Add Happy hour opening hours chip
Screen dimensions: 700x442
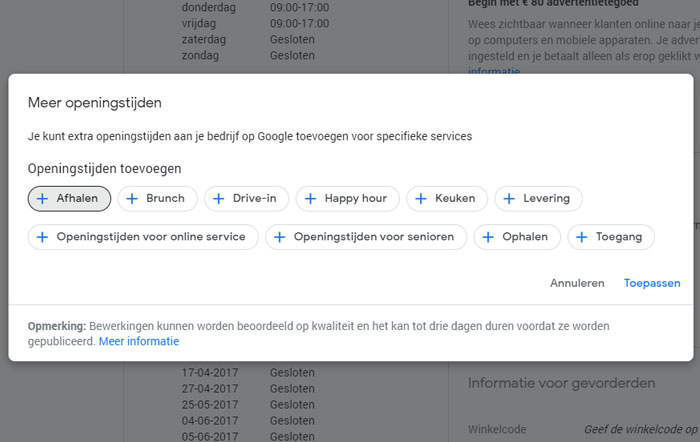point(348,199)
